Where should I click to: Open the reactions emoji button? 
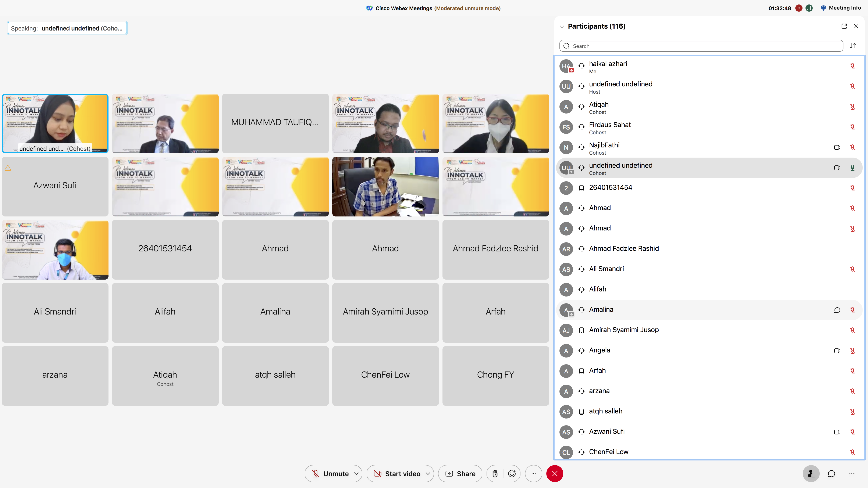(512, 474)
